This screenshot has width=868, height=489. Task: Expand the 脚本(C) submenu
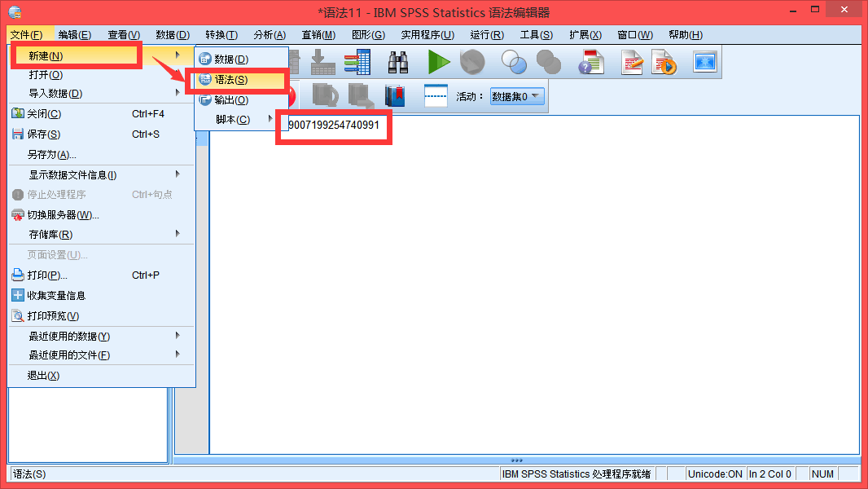click(270, 118)
